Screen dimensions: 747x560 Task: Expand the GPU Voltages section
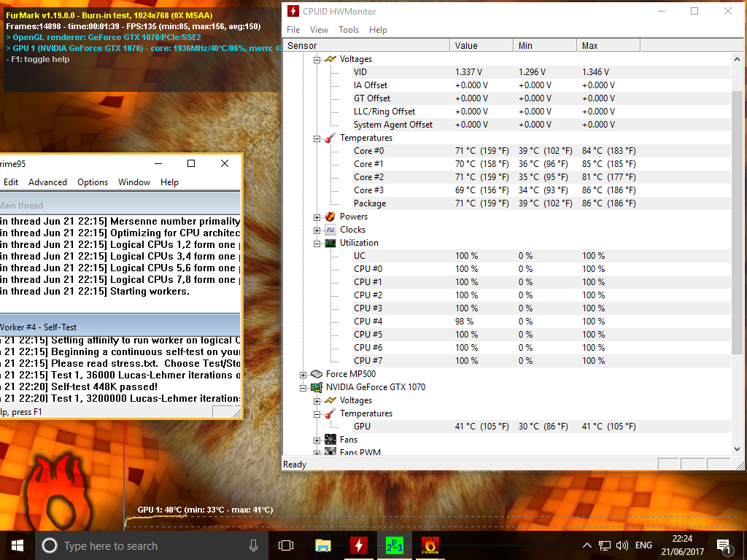click(317, 402)
